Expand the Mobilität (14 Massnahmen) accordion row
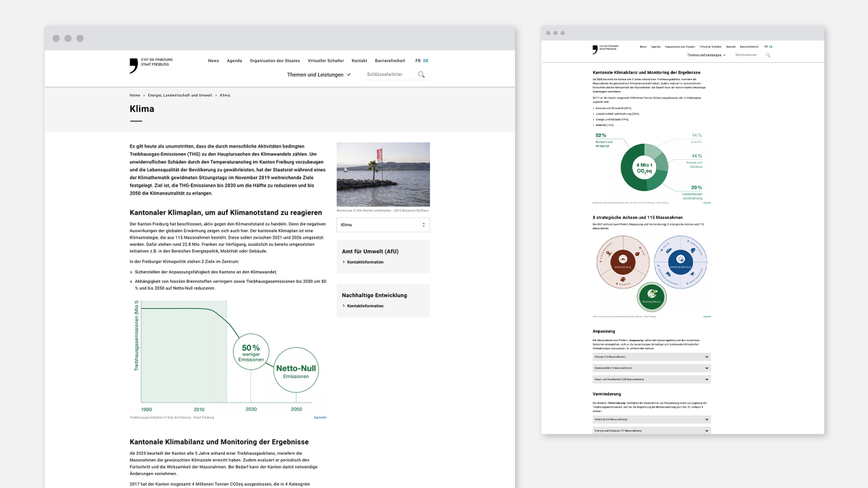 point(652,419)
